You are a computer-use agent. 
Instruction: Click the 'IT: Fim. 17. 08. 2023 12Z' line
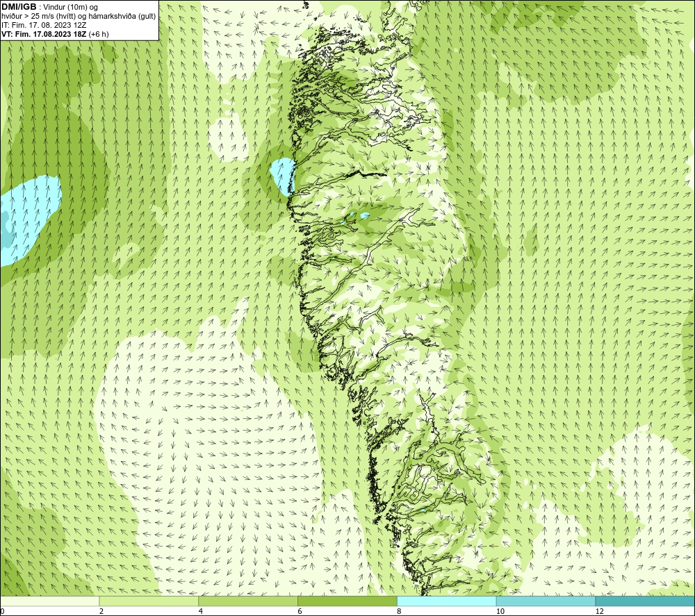44,25
